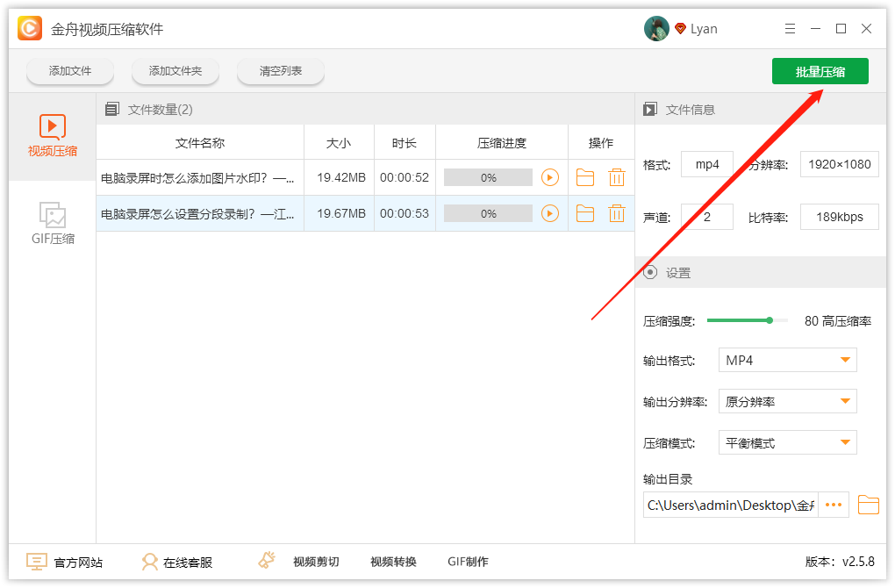
Task: Click the three-dots browse output directory button
Action: coord(834,505)
